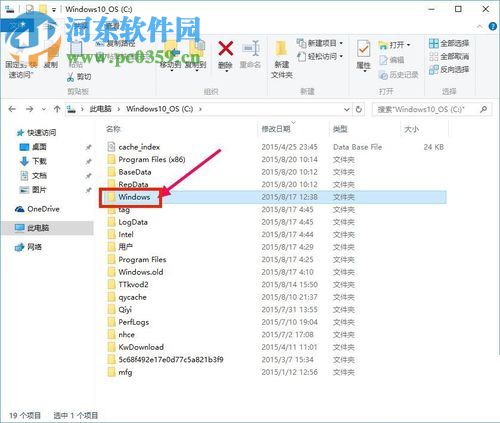Image resolution: width=500 pixels, height=423 pixels.
Task: Sort by the 大小 column header
Action: [x=411, y=129]
